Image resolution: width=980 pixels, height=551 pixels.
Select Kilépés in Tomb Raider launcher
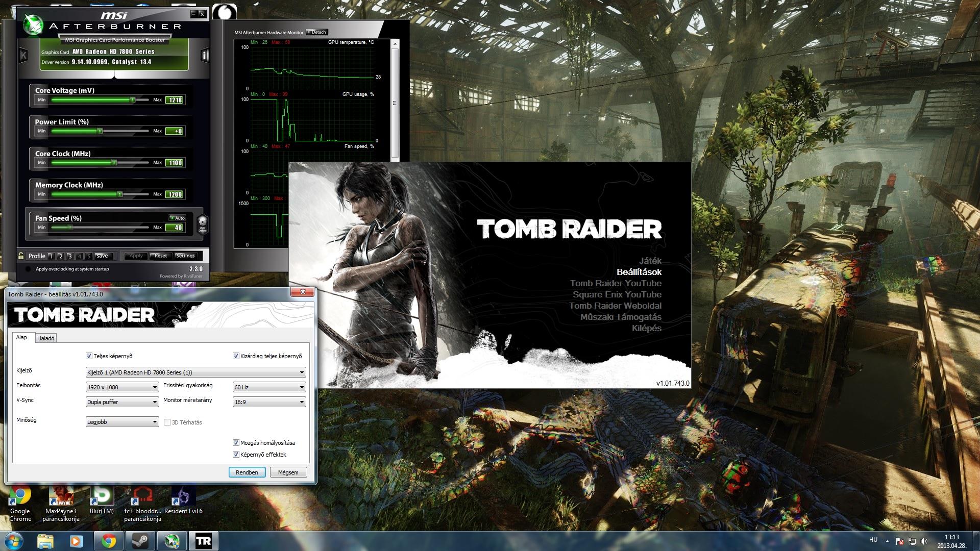[x=647, y=328]
